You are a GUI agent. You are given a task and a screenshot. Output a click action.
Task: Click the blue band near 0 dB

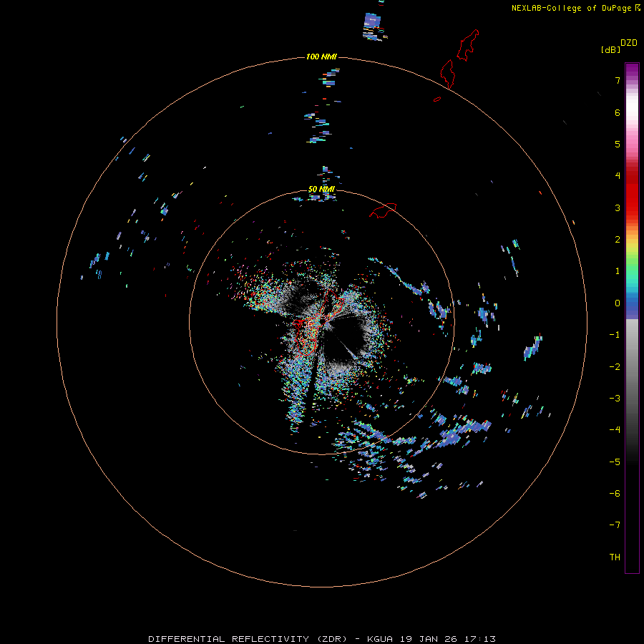(x=632, y=306)
